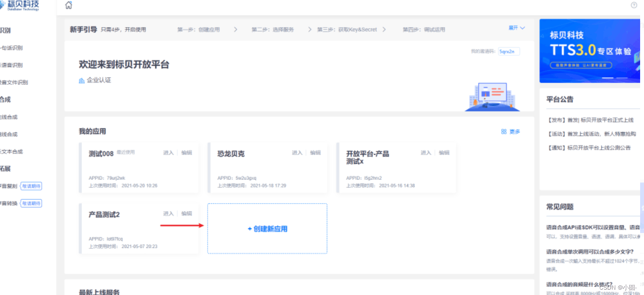Viewport: 644px width, 295px height.
Task: Select guide step 第四步:调试运用
Action: pyautogui.click(x=424, y=30)
